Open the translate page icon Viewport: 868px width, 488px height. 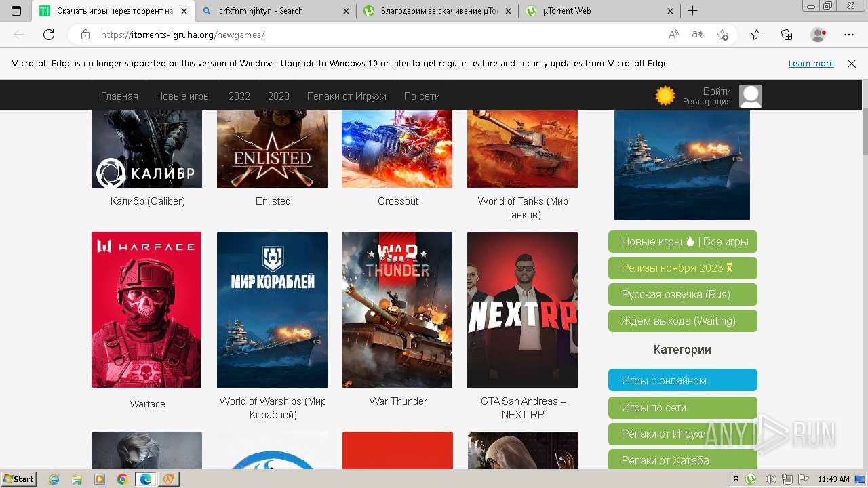point(698,35)
